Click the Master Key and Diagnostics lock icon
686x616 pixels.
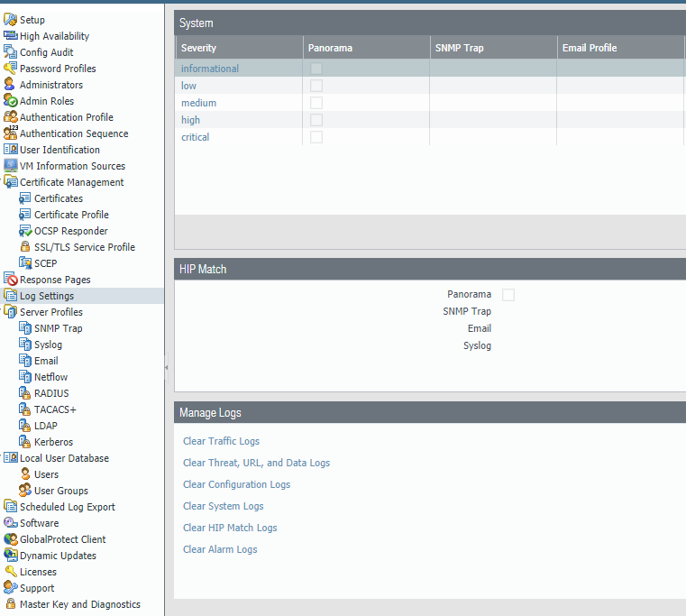click(x=11, y=604)
